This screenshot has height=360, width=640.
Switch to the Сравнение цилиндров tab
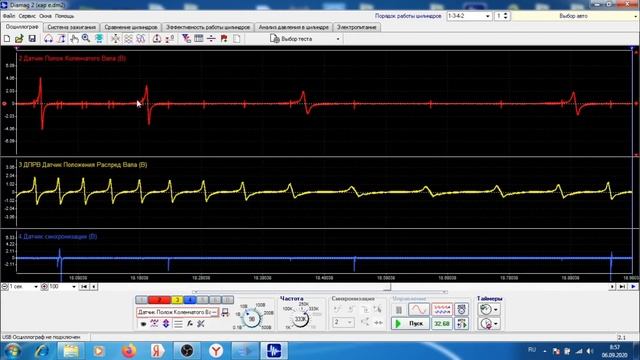[131, 27]
